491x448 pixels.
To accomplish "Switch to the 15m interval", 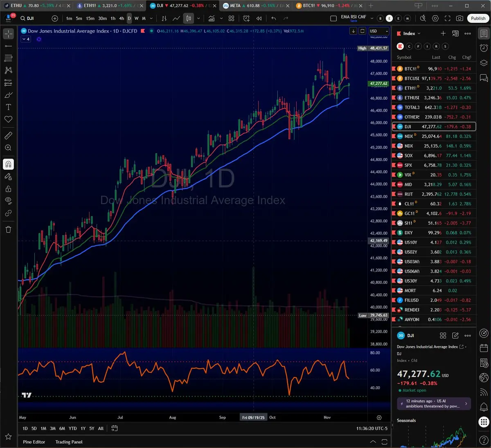I will 90,18.
